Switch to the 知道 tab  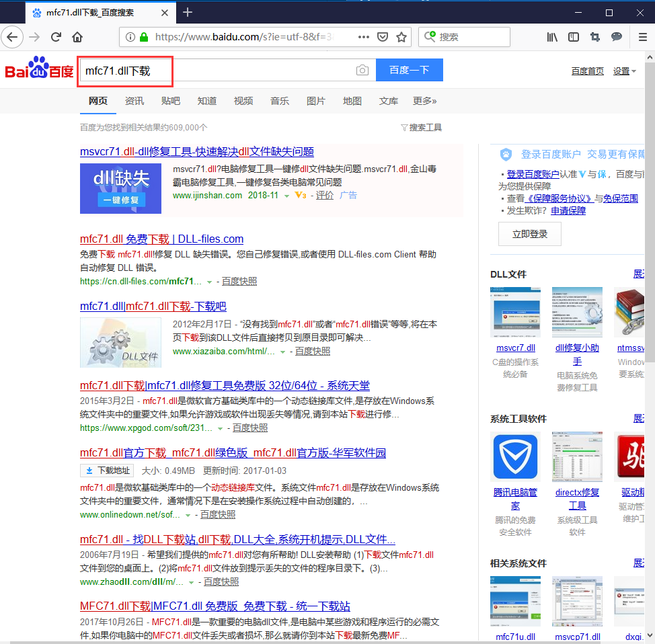click(x=207, y=101)
